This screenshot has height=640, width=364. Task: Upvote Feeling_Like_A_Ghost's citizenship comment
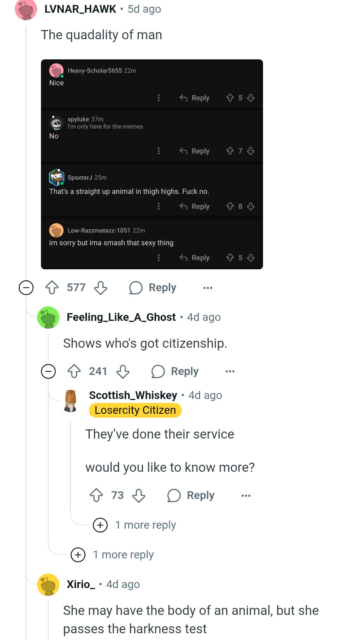(74, 371)
